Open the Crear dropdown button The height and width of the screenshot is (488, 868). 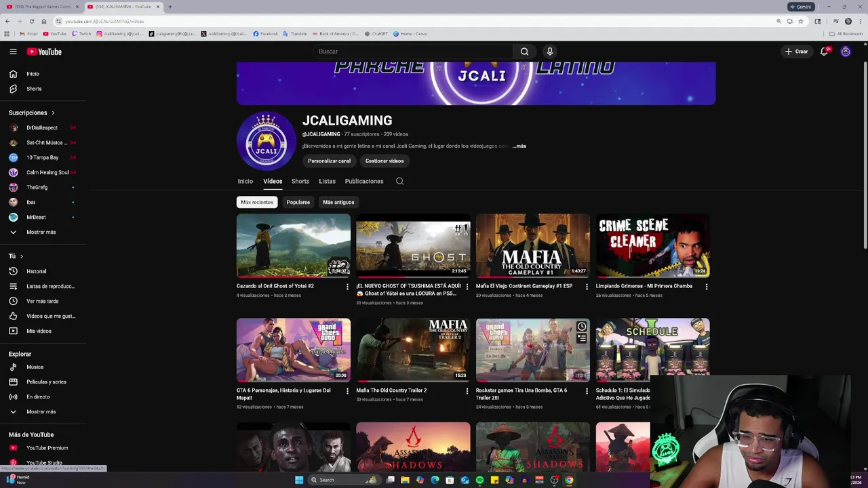(797, 52)
